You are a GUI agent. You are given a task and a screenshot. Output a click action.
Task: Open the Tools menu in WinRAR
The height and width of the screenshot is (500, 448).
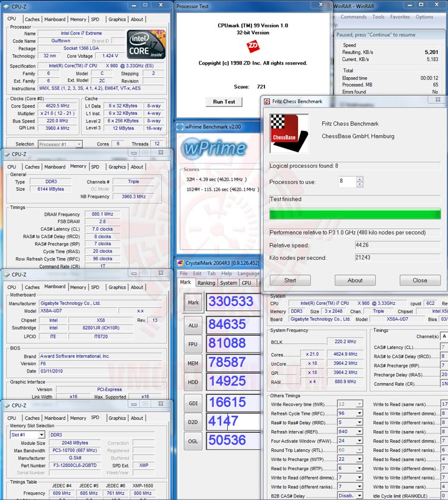pyautogui.click(x=378, y=17)
